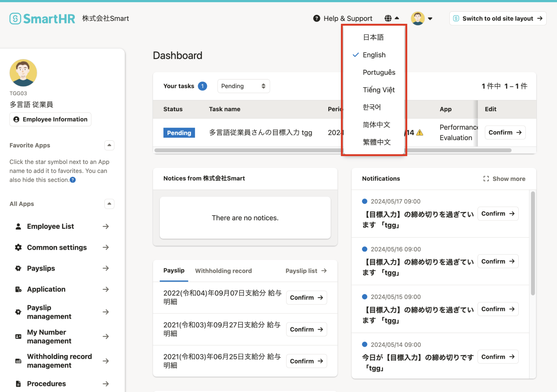Viewport: 557px width, 392px height.
Task: Open the Pending task status dropdown
Action: 244,86
